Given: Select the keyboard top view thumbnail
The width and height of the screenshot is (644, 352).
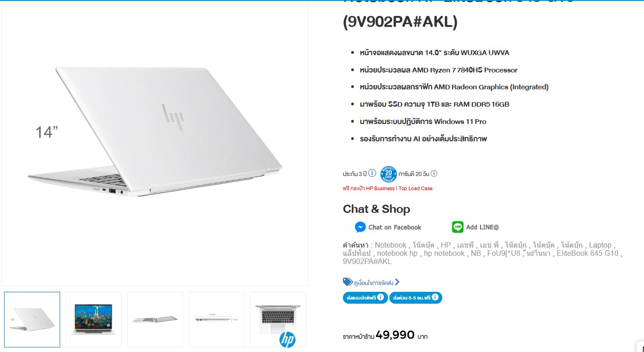Looking at the screenshot, I should (x=278, y=320).
